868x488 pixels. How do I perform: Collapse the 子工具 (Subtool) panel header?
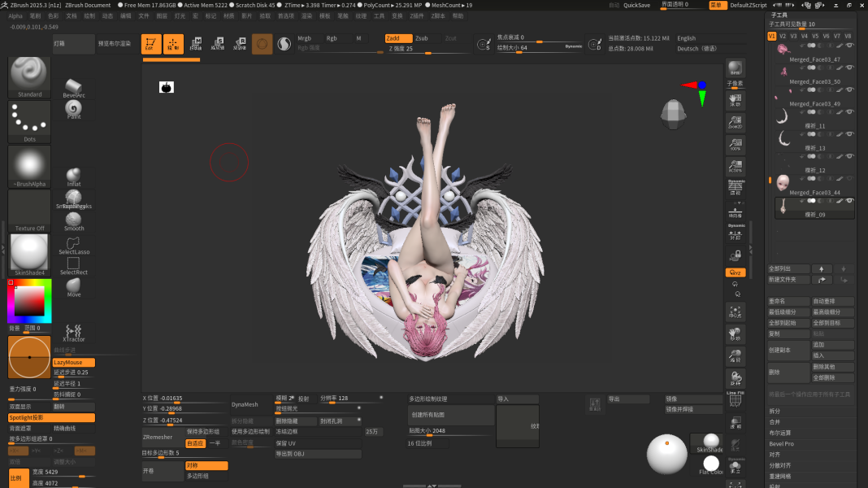click(779, 15)
